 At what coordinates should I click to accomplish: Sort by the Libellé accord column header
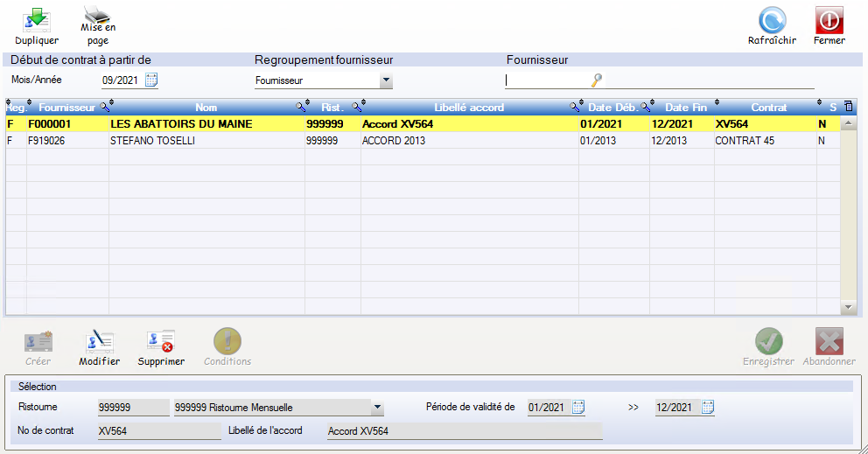pos(469,108)
